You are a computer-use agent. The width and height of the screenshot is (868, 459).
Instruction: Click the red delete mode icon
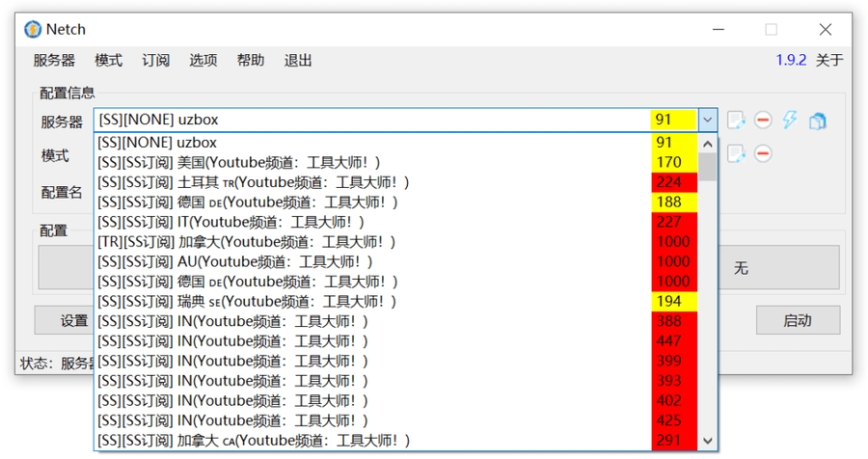tap(763, 153)
